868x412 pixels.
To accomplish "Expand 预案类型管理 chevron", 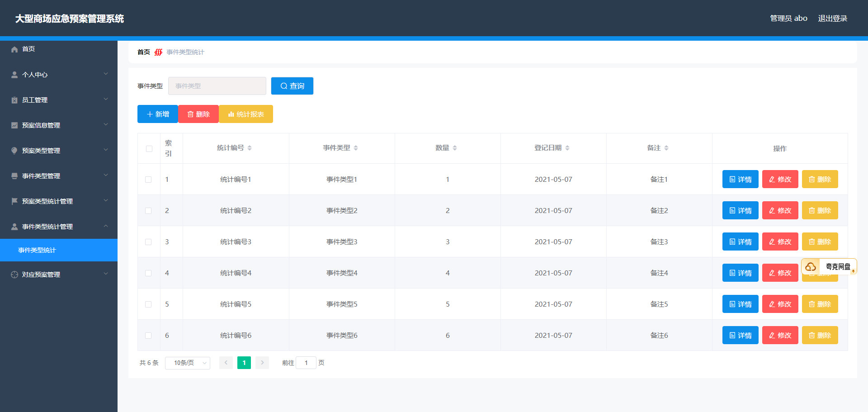I will (x=106, y=150).
